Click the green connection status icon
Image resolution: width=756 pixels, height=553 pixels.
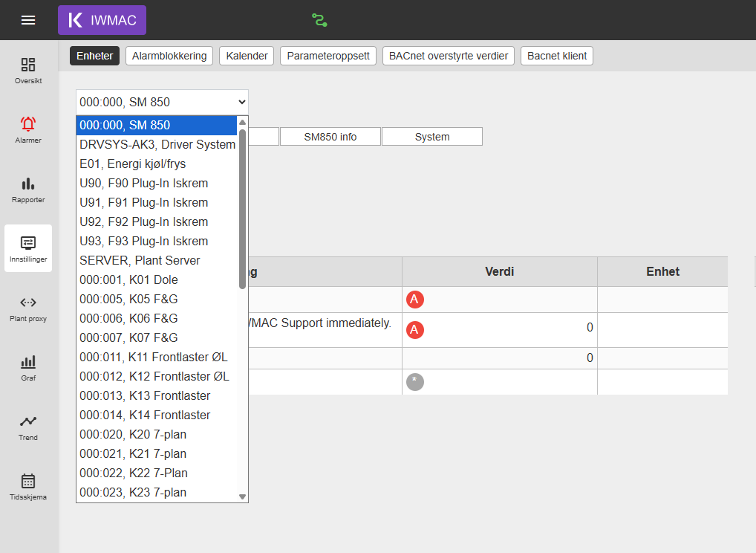319,20
